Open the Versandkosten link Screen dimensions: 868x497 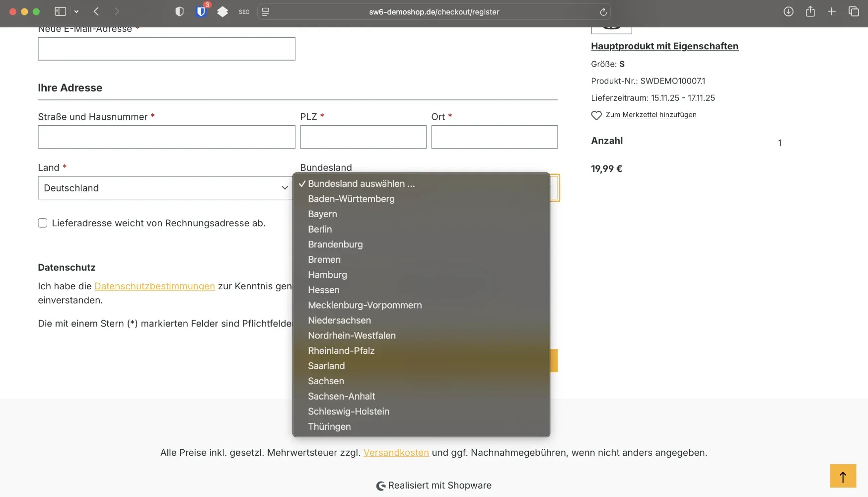coord(396,453)
